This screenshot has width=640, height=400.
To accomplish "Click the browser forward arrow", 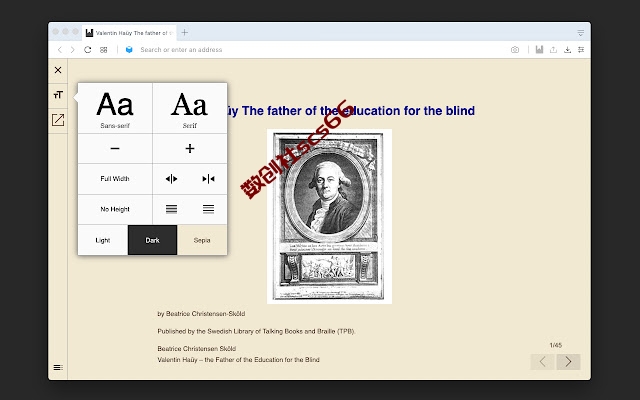I will pyautogui.click(x=73, y=50).
